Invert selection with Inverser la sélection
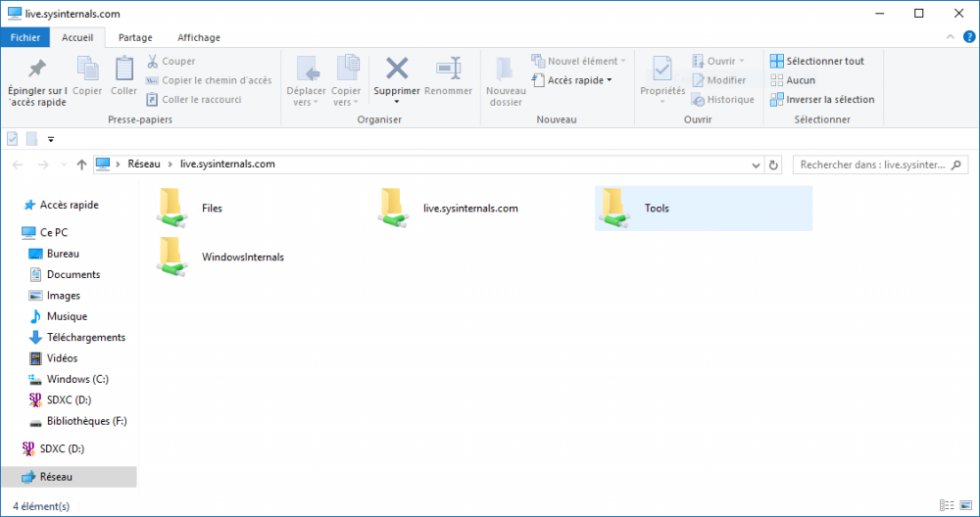This screenshot has width=980, height=517. click(822, 99)
